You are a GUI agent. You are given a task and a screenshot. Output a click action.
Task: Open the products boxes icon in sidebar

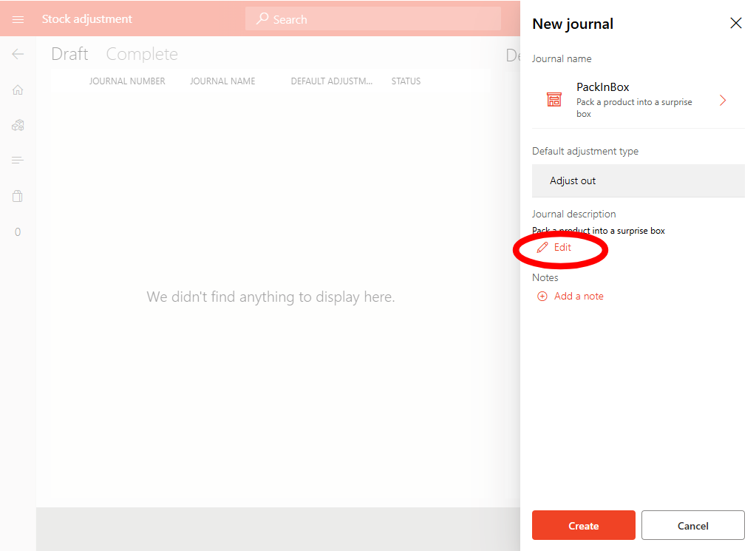pyautogui.click(x=18, y=125)
